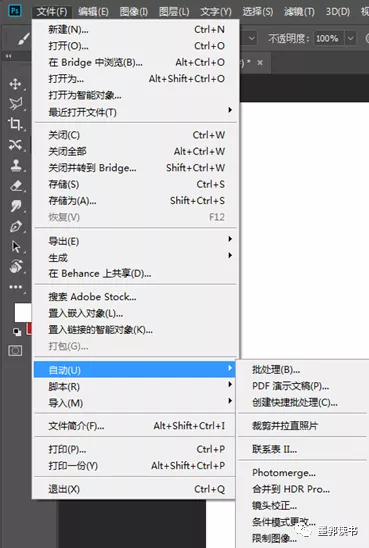Open the 图层(L) menu
Screen dimensions: 369x548
[174, 12]
